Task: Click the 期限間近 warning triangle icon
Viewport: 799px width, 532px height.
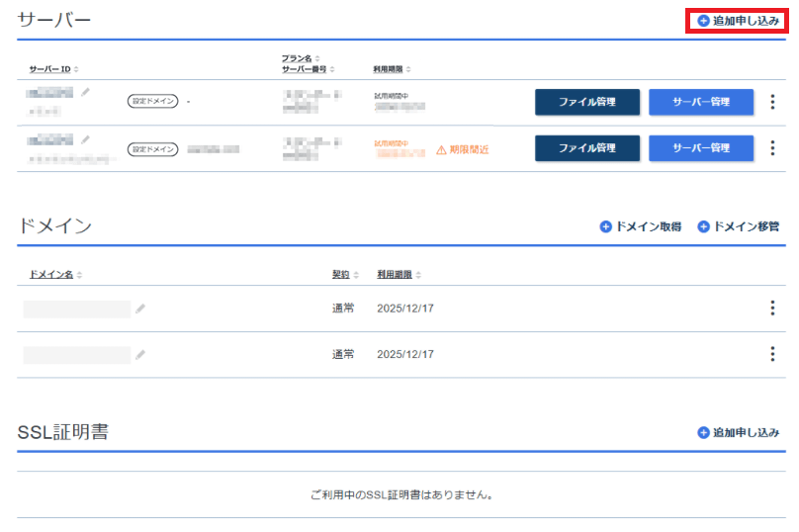Action: click(441, 150)
